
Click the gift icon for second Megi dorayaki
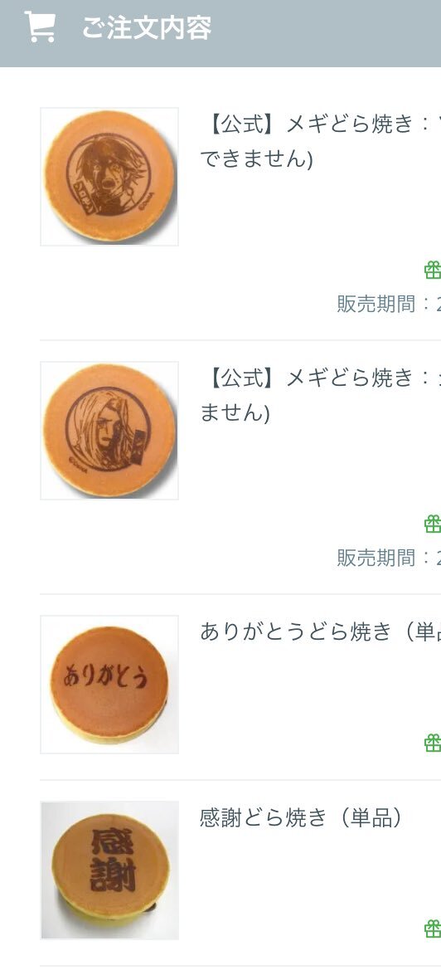point(433,524)
